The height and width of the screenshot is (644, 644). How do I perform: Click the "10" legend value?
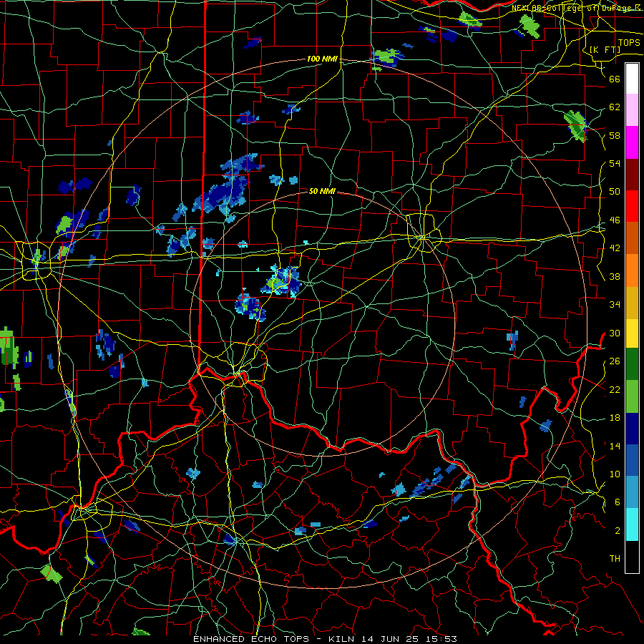pyautogui.click(x=615, y=474)
